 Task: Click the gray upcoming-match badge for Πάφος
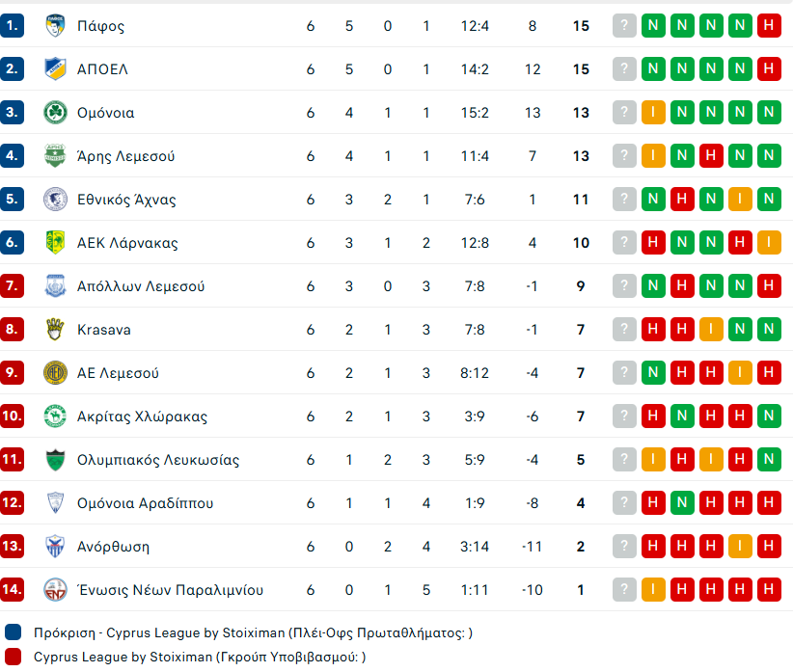[624, 26]
